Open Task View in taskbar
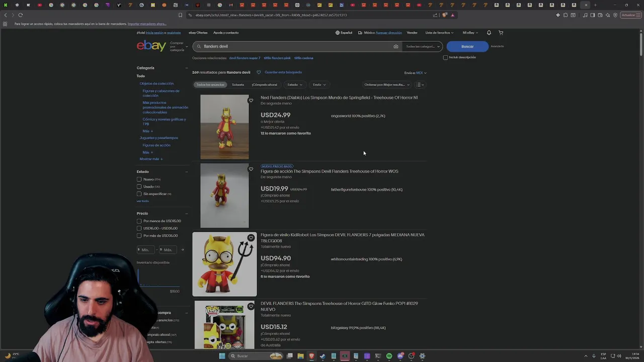Viewport: 644px width, 362px height. point(289,356)
